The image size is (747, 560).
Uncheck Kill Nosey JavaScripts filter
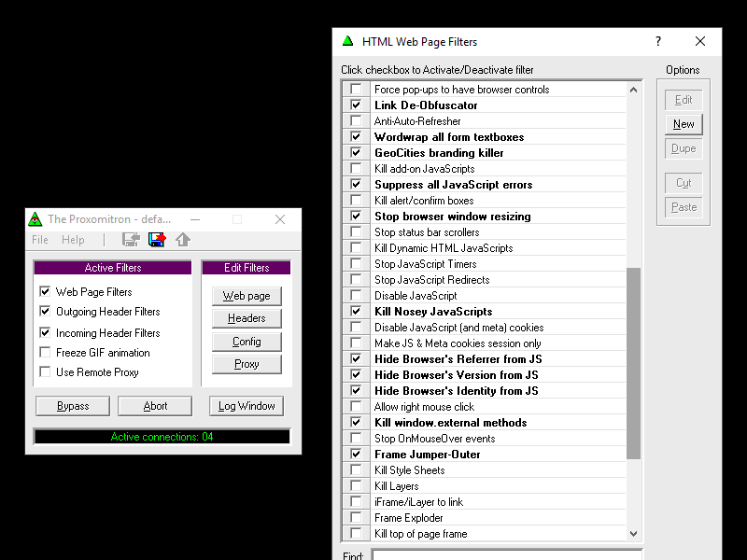coord(356,311)
